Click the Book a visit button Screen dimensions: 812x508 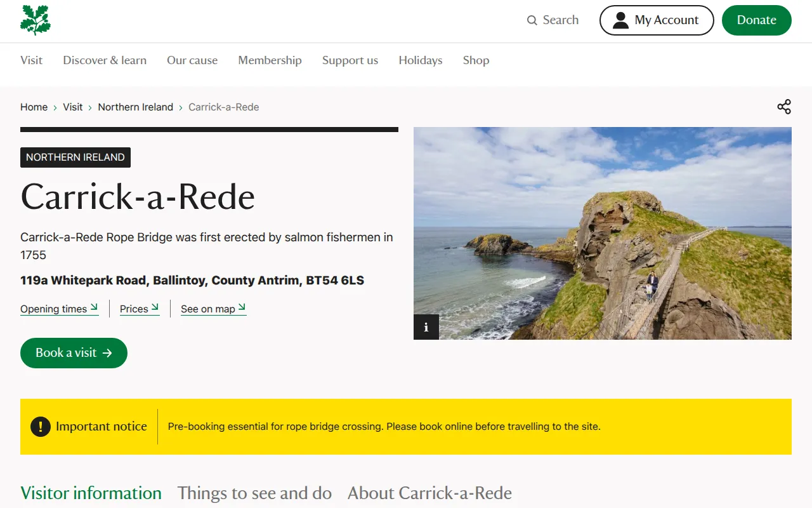coord(74,353)
